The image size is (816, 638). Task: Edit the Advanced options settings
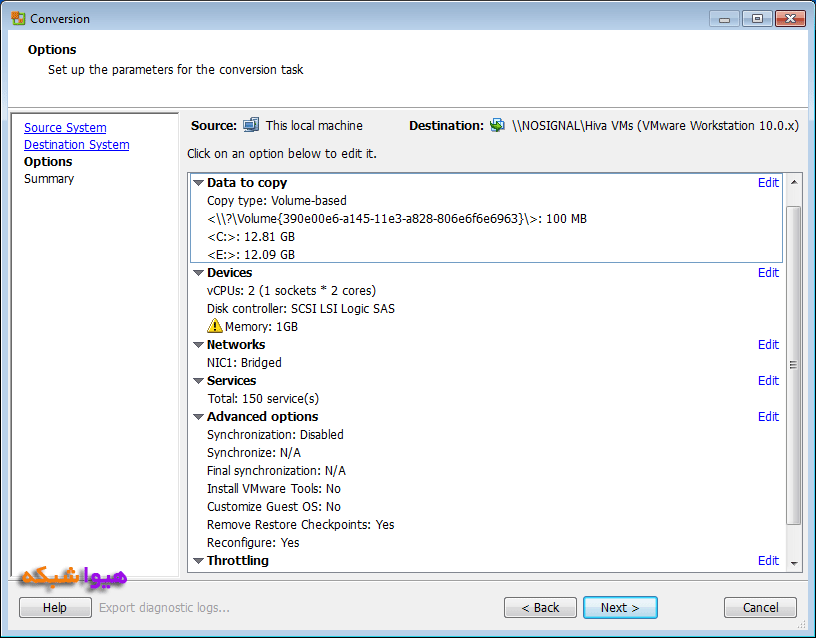[x=768, y=416]
